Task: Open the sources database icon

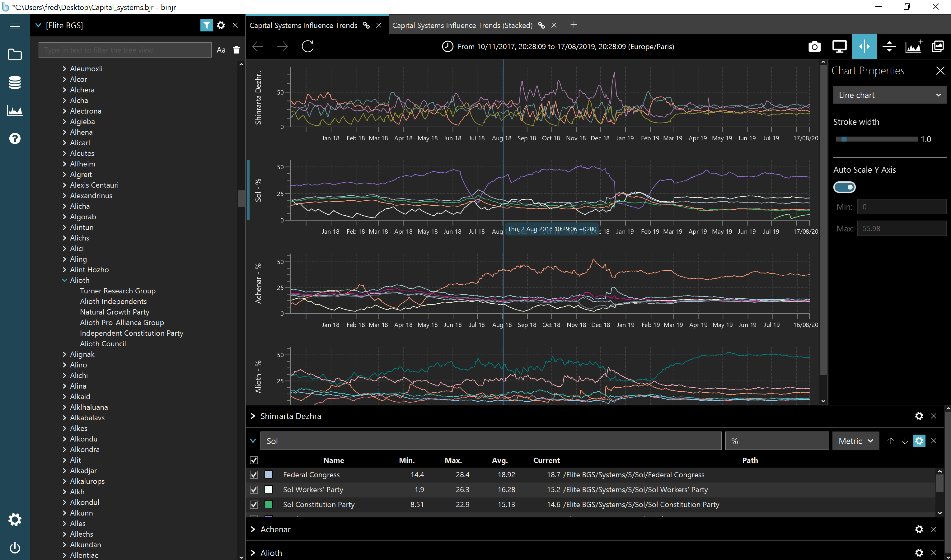Action: [15, 82]
